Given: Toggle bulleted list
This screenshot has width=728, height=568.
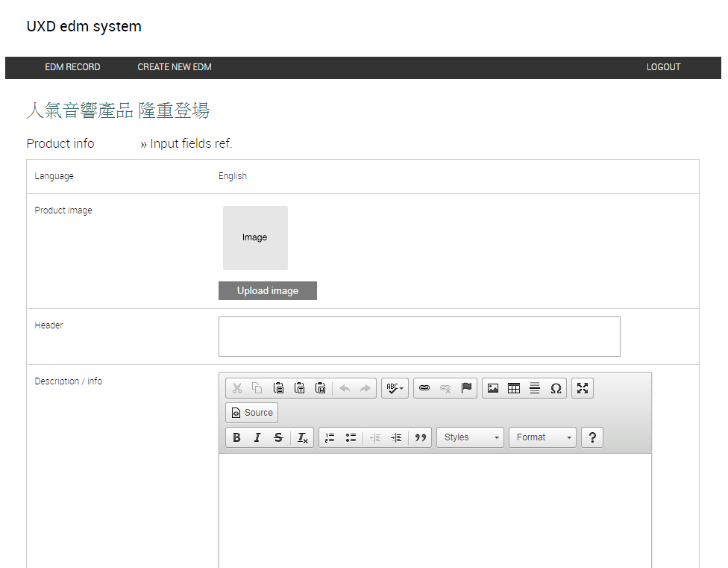Looking at the screenshot, I should click(x=351, y=437).
